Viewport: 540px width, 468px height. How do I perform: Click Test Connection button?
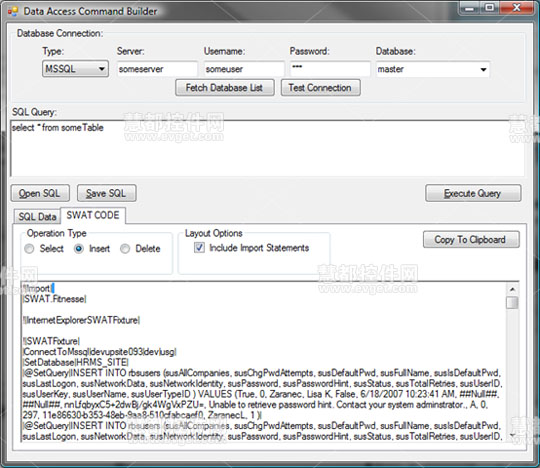pyautogui.click(x=320, y=88)
